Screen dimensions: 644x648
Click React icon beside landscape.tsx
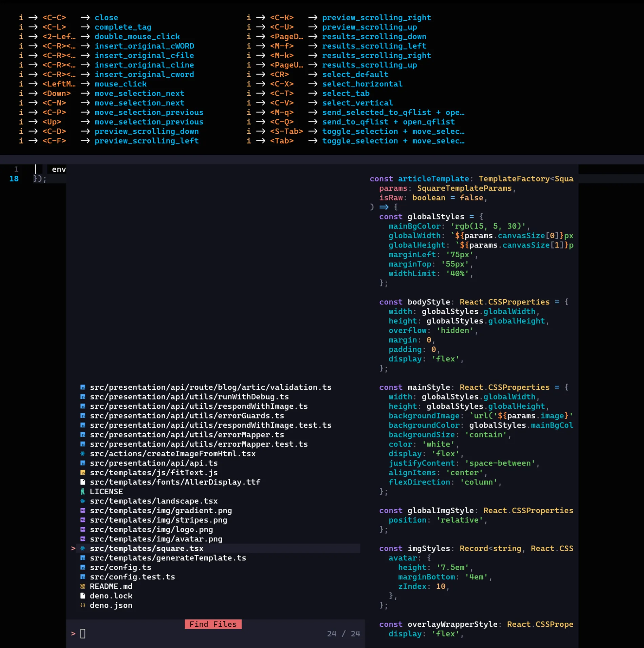click(83, 501)
